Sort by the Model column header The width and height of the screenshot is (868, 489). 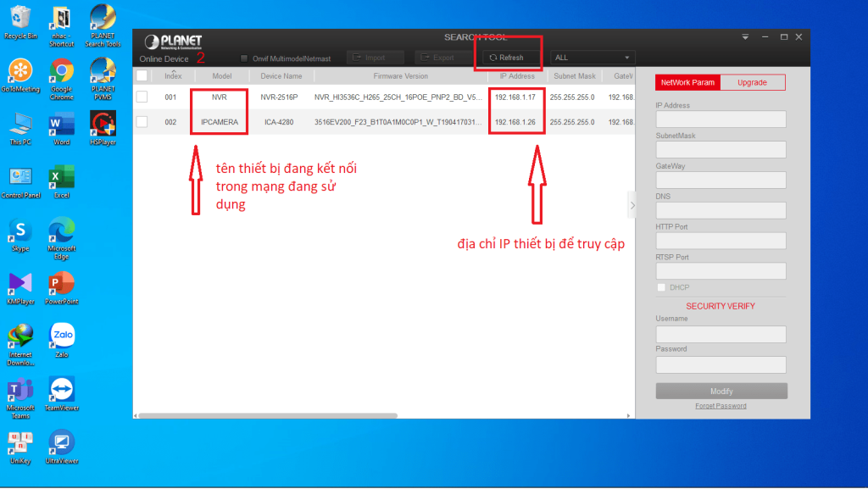(x=221, y=75)
